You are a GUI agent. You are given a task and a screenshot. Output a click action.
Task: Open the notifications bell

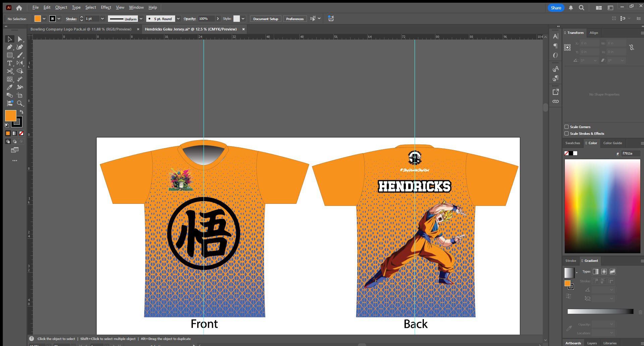(x=571, y=8)
